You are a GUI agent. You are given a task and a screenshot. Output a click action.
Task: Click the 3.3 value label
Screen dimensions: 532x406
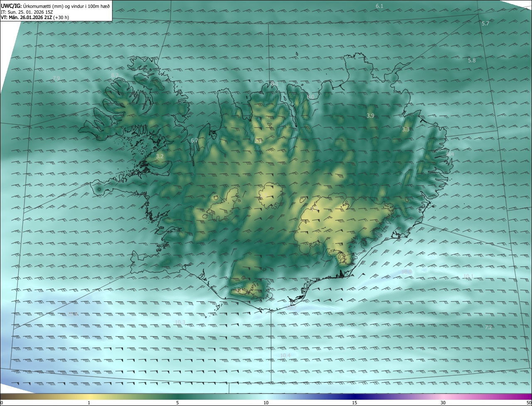(406, 130)
